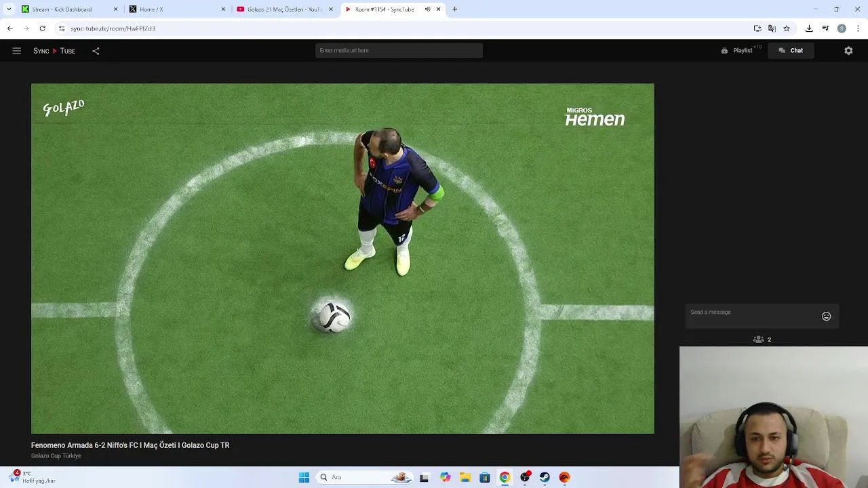Click the Chrome taskbar icon
Viewport: 868px width, 488px height.
pos(505,477)
